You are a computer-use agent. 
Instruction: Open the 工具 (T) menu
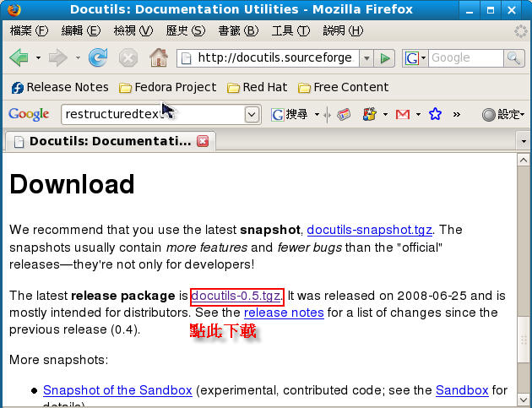pos(290,31)
